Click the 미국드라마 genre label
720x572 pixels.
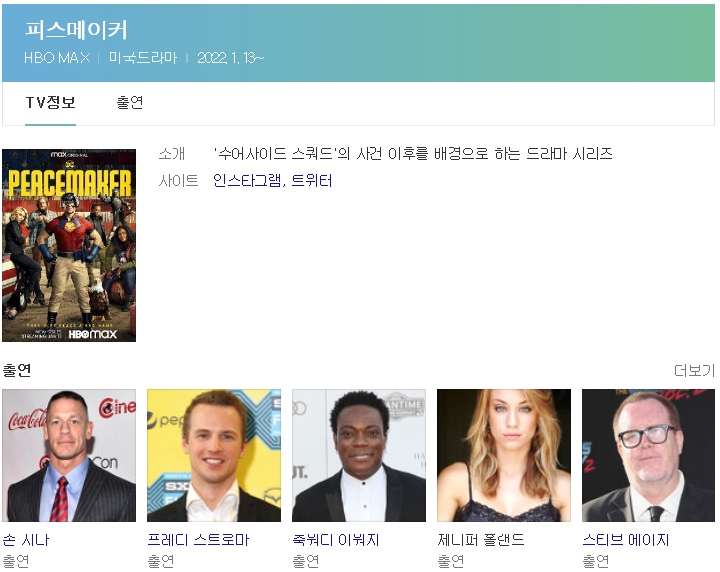coord(142,58)
